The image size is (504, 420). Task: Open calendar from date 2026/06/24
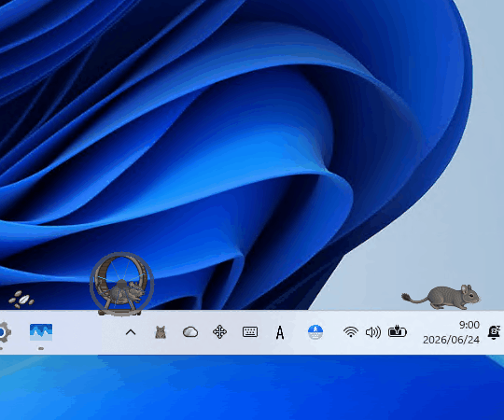pos(451,340)
